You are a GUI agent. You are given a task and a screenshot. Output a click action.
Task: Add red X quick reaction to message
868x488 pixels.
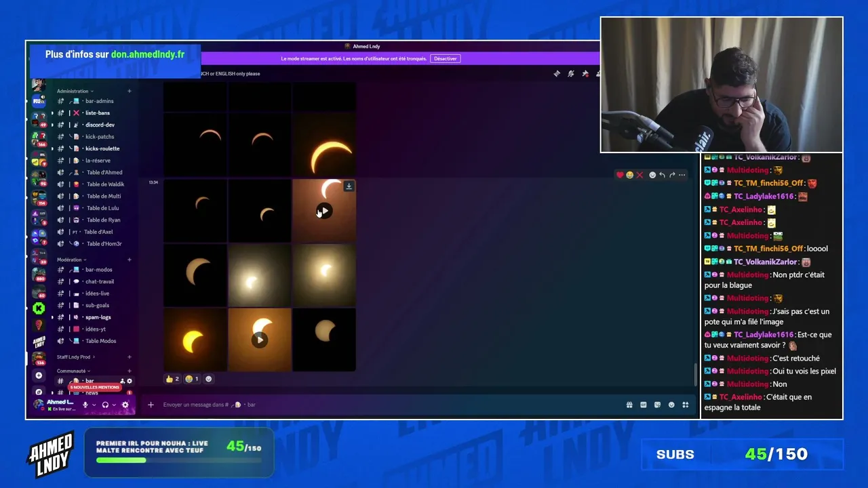[639, 175]
